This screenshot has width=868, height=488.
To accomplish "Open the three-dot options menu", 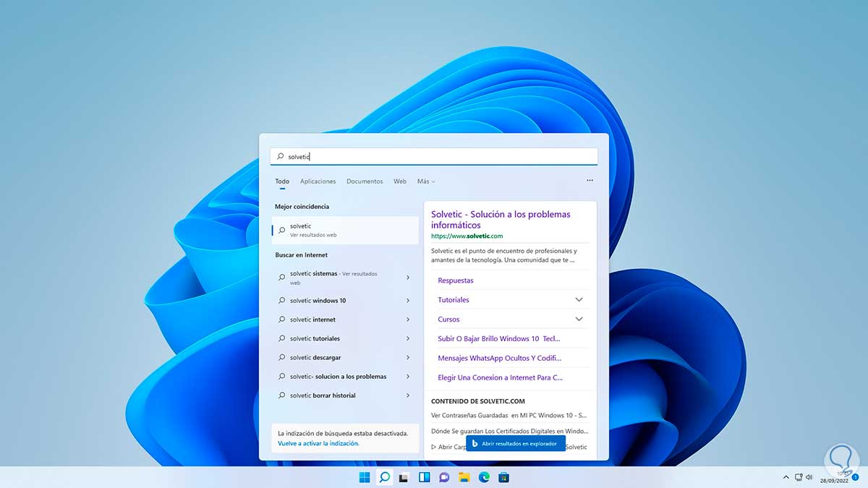I will click(x=590, y=181).
